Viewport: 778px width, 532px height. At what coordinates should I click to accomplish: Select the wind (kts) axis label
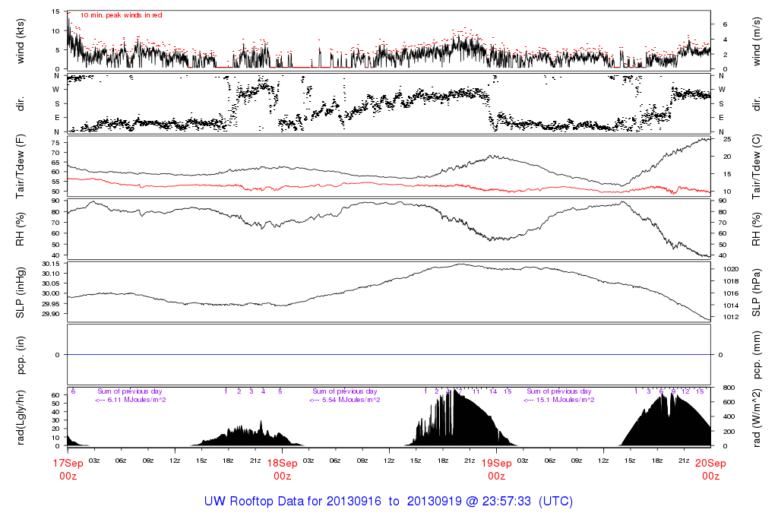pyautogui.click(x=21, y=40)
